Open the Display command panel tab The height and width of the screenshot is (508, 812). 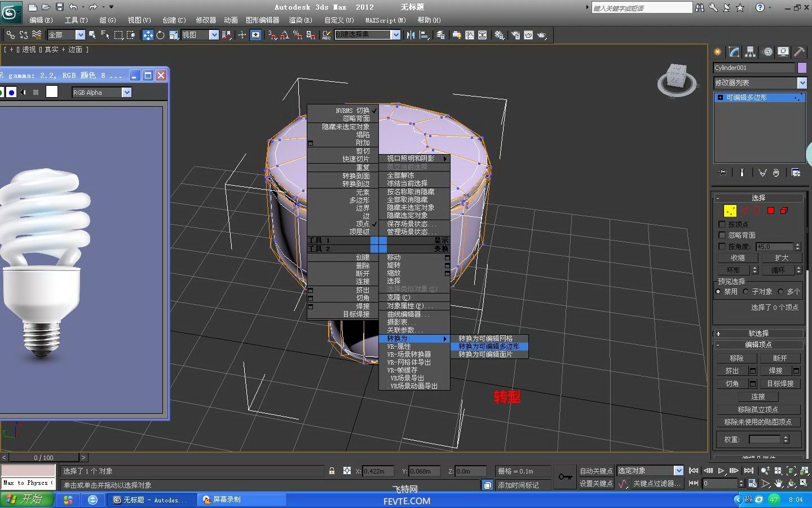click(783, 52)
